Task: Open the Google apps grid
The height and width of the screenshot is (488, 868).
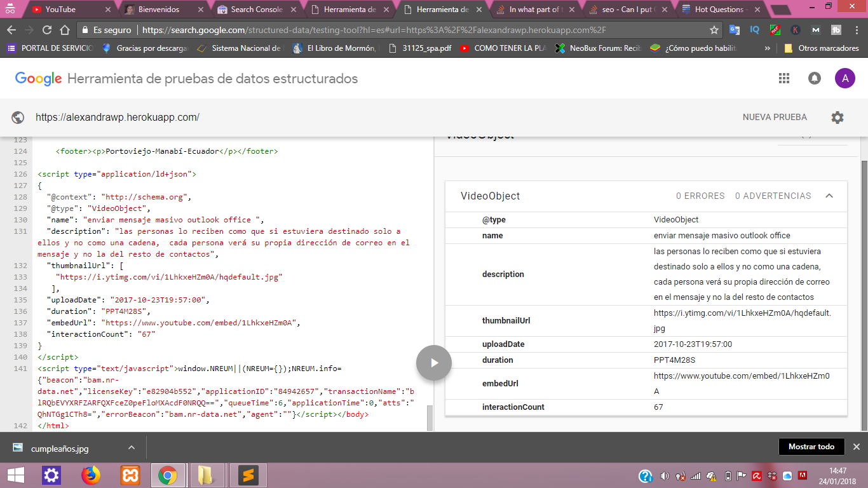Action: pyautogui.click(x=784, y=78)
